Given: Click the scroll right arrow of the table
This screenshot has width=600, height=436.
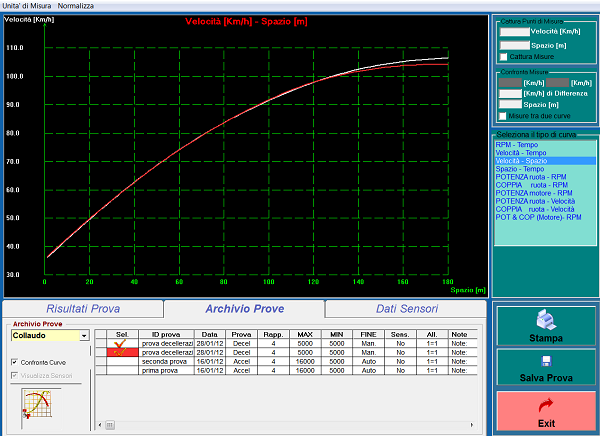Looking at the screenshot, I should click(x=471, y=425).
